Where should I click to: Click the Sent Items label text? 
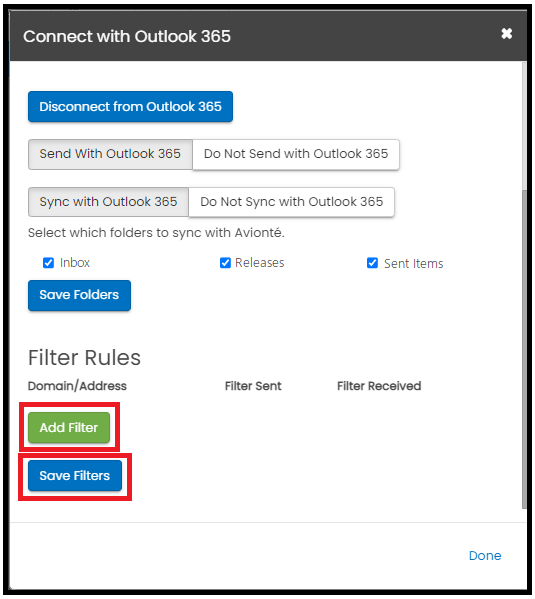pyautogui.click(x=413, y=264)
